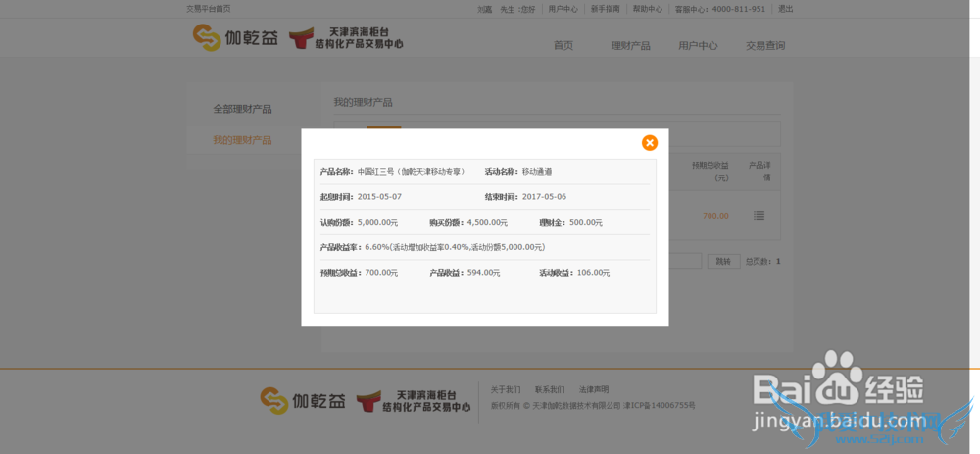Open the 交易查询 navigation tab
Screen dimensions: 980x454
click(765, 46)
